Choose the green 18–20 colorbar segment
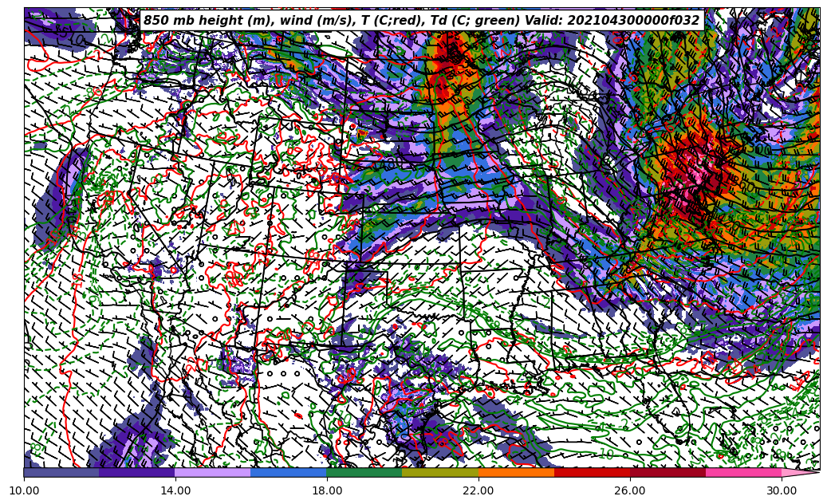 [364, 472]
